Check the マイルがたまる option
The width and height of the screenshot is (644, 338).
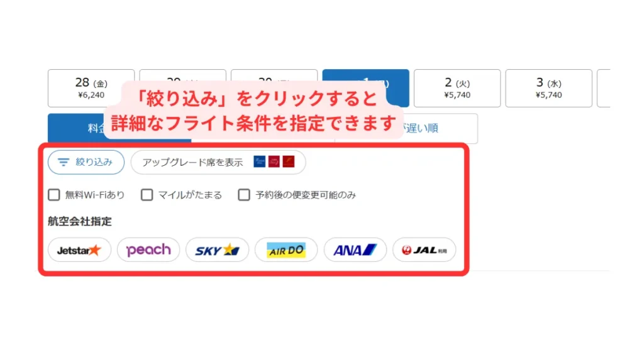tap(147, 195)
